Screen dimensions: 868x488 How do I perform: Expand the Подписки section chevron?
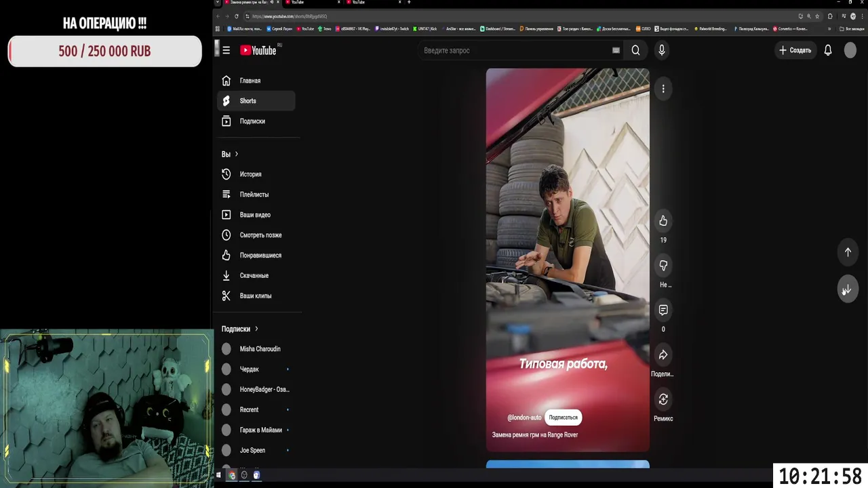coord(256,329)
